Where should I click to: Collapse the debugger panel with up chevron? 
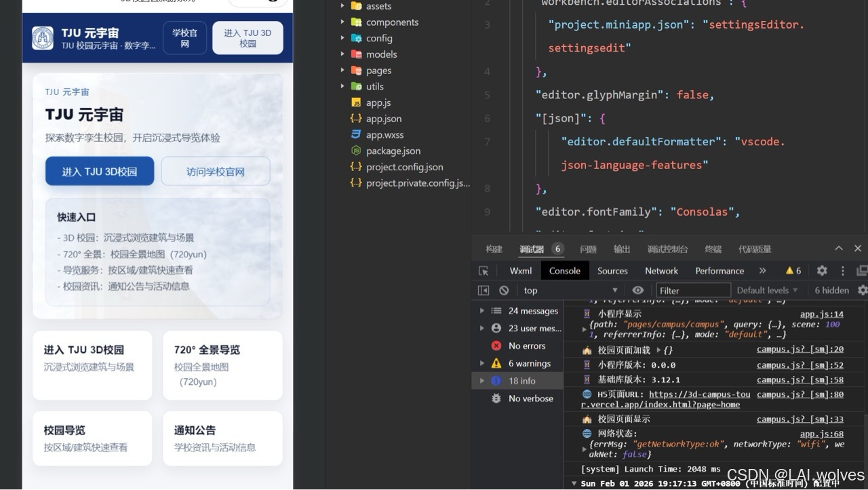coord(839,248)
